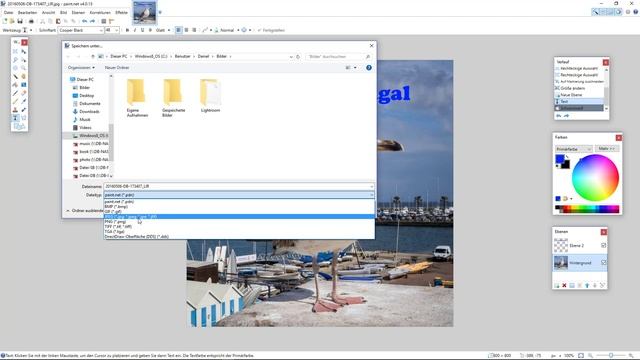Pick a color on the color wheel
This screenshot has width=640, height=360.
[595, 178]
